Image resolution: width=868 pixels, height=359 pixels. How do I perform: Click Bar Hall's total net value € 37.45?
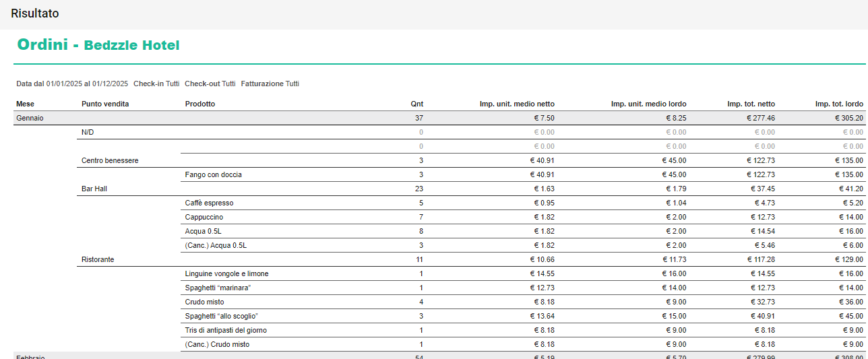coord(763,189)
